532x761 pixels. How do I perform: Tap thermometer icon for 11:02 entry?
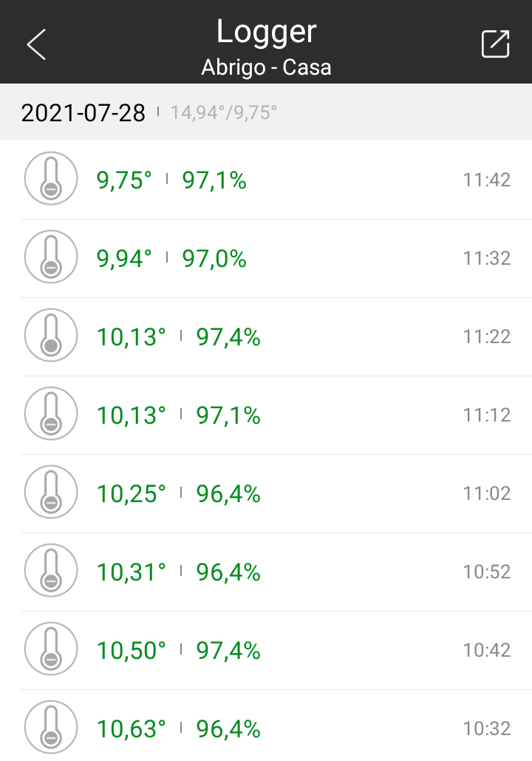pos(51,492)
